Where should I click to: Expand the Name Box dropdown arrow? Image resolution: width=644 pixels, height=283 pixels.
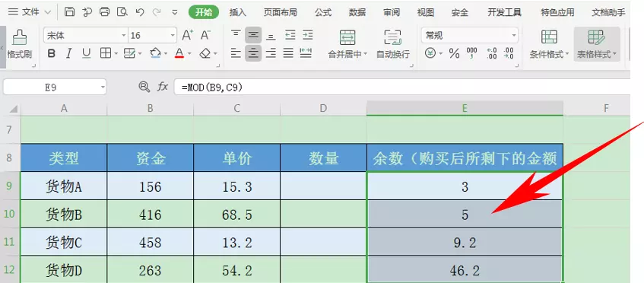(103, 87)
